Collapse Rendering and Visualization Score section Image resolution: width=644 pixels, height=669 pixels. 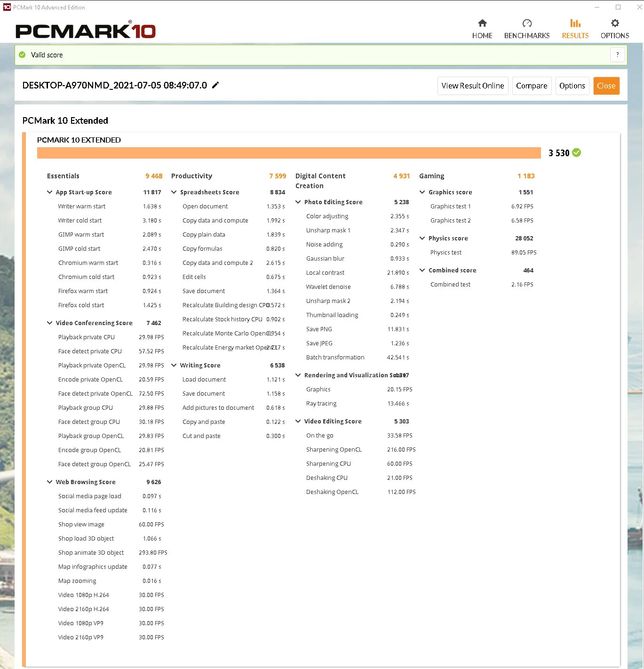(298, 375)
